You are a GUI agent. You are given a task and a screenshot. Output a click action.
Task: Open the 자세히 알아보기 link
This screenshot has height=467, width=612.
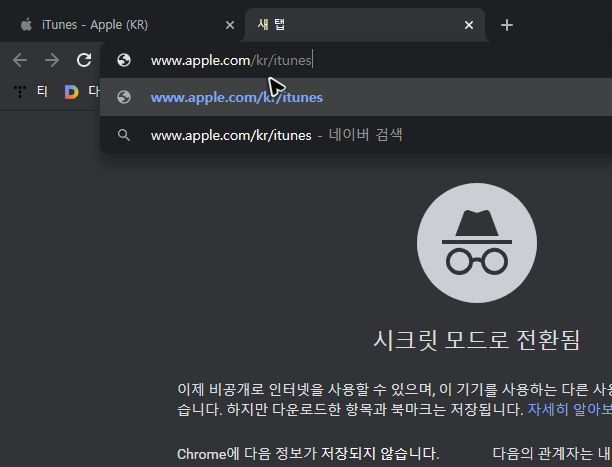[570, 409]
